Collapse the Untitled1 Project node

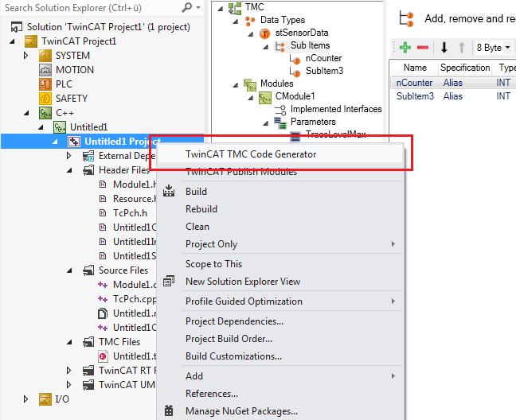click(55, 142)
